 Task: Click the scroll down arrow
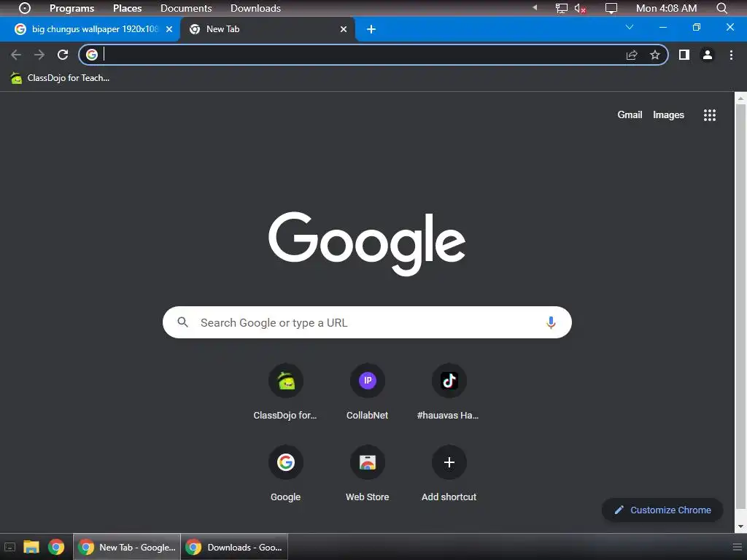click(x=740, y=526)
